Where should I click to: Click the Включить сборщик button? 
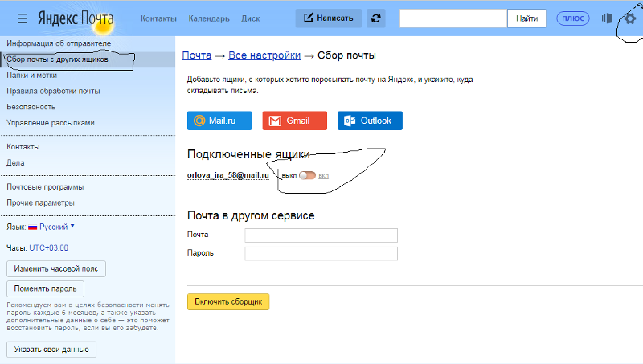228,301
